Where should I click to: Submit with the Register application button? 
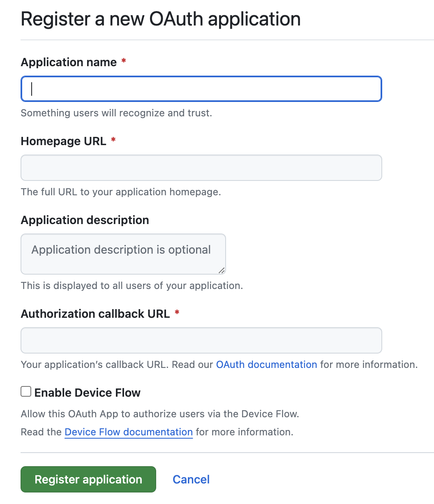(x=88, y=479)
